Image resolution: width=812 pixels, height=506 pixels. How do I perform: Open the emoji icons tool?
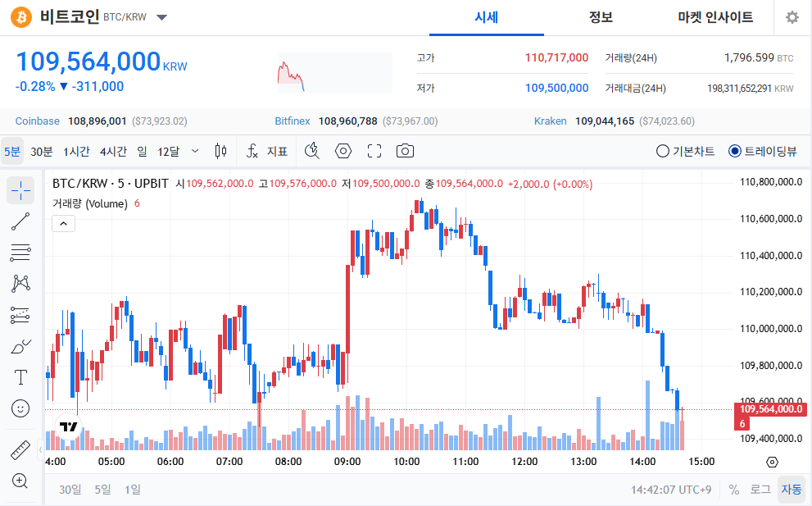tap(20, 408)
